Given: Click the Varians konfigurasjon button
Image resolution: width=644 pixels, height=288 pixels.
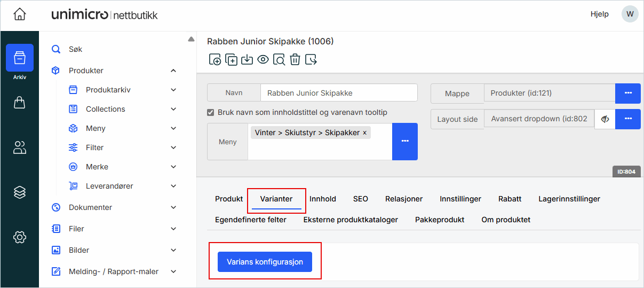Looking at the screenshot, I should tap(265, 262).
